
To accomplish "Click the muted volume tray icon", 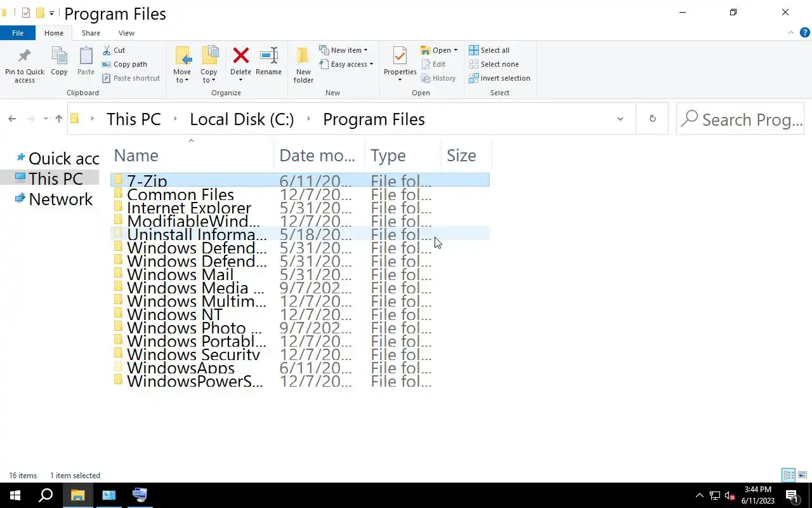I will (x=730, y=495).
